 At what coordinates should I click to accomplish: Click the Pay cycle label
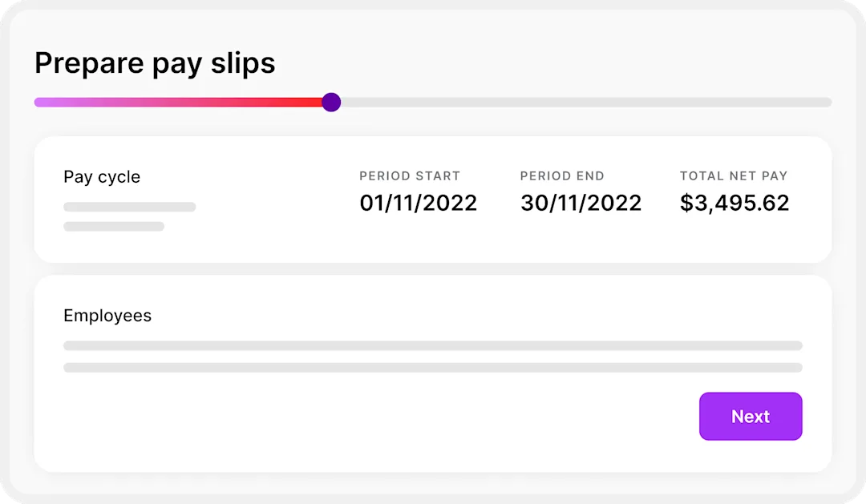(102, 176)
